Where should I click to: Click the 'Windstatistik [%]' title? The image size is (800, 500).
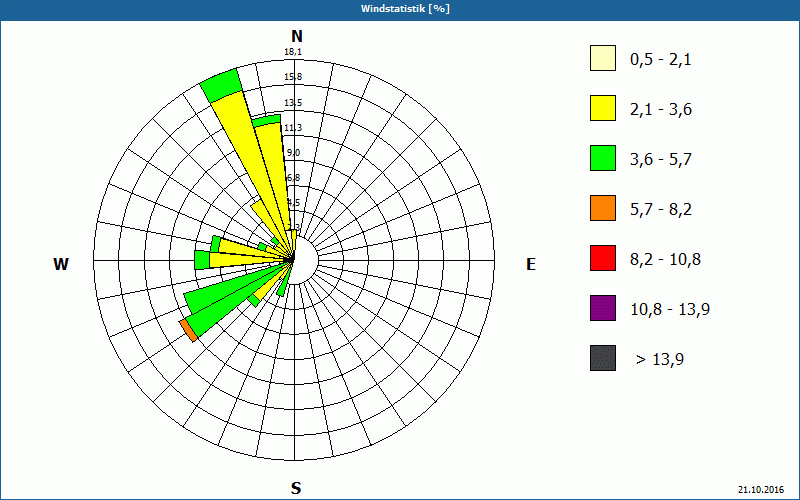click(x=405, y=9)
